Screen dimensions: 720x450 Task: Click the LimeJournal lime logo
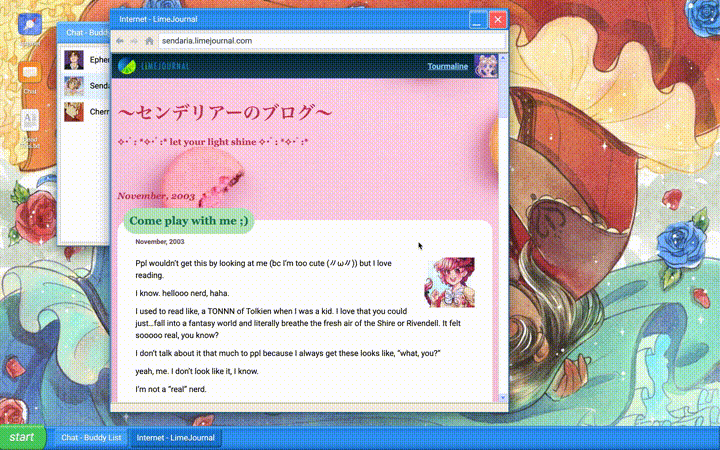pyautogui.click(x=127, y=66)
